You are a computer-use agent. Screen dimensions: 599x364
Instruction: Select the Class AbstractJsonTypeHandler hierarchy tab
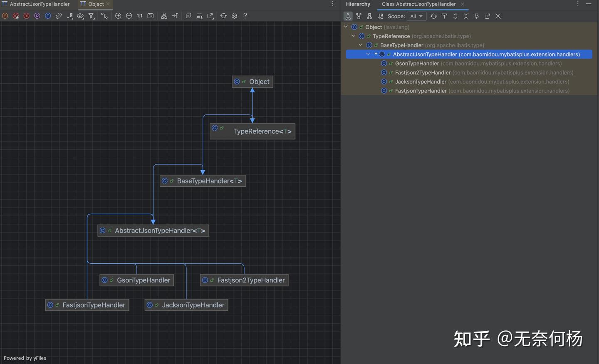[x=418, y=4]
